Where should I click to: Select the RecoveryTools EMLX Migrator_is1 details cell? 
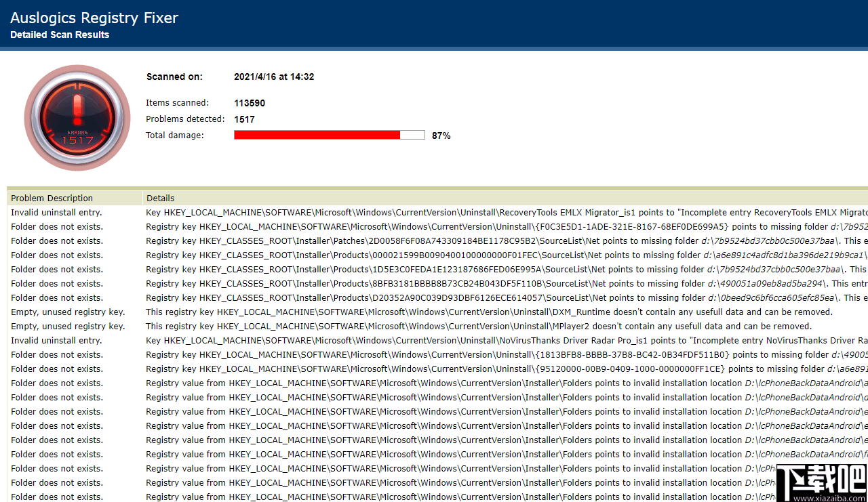(507, 213)
